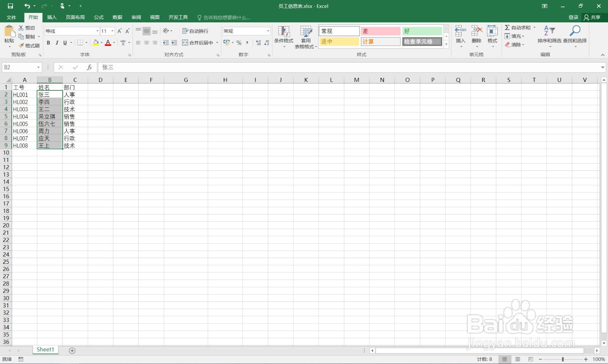
Task: Open the font name dropdown
Action: tap(97, 31)
